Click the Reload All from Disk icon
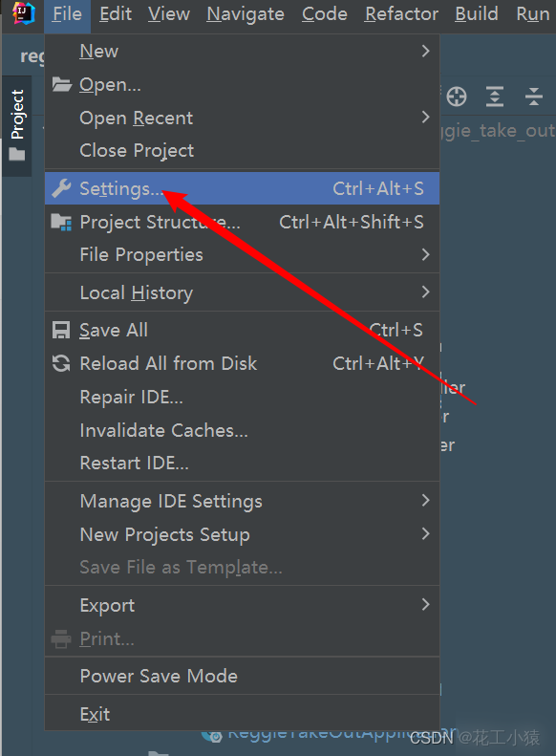This screenshot has height=756, width=556. [x=61, y=363]
